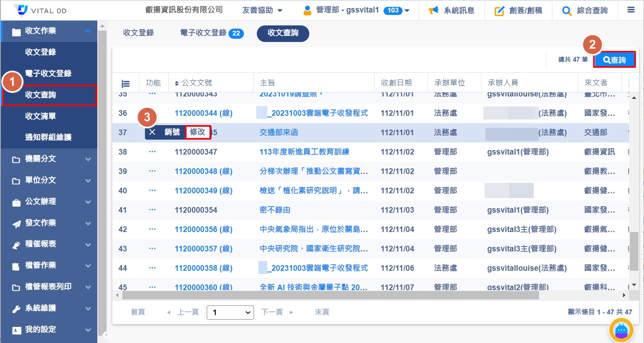Viewport: 644px width, 343px height.
Task: Click 修改 in the row action popup
Action: pyautogui.click(x=198, y=132)
